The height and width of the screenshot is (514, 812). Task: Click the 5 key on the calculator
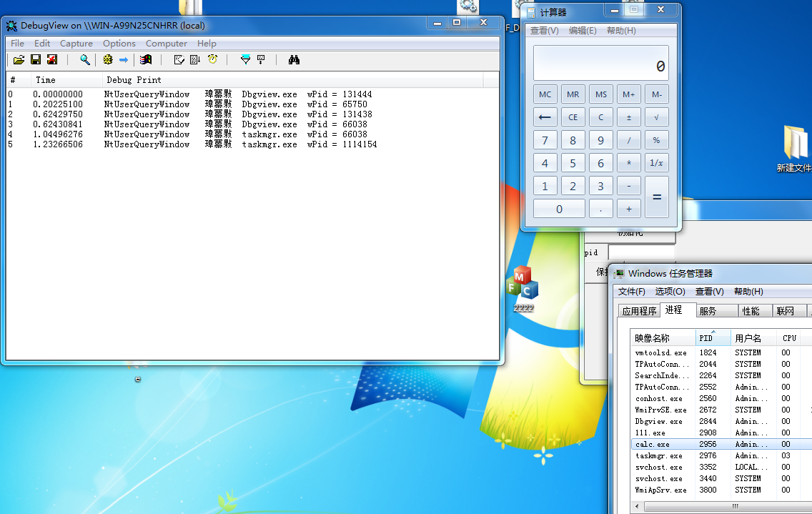[573, 163]
